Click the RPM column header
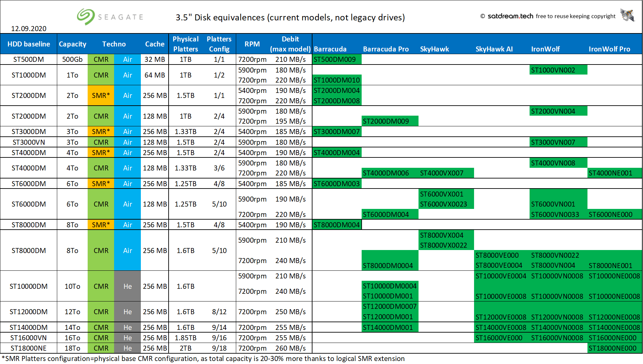Image resolution: width=643 pixels, height=364 pixels. (252, 44)
